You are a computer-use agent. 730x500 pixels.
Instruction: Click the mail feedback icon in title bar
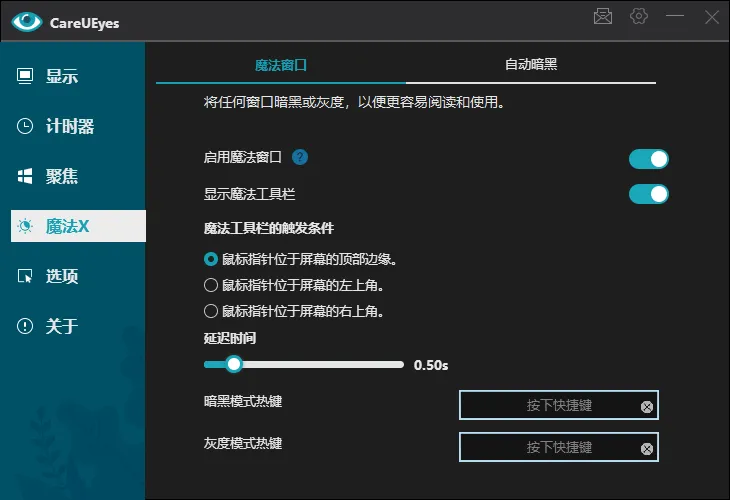click(x=602, y=16)
